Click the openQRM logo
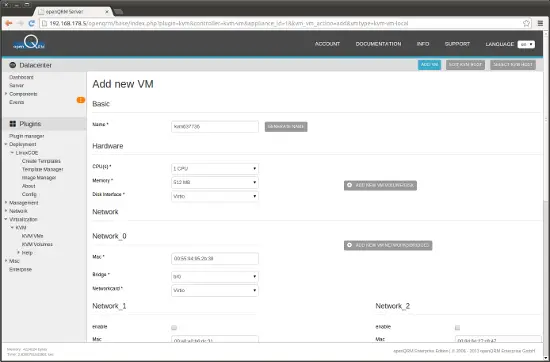 pos(29,43)
